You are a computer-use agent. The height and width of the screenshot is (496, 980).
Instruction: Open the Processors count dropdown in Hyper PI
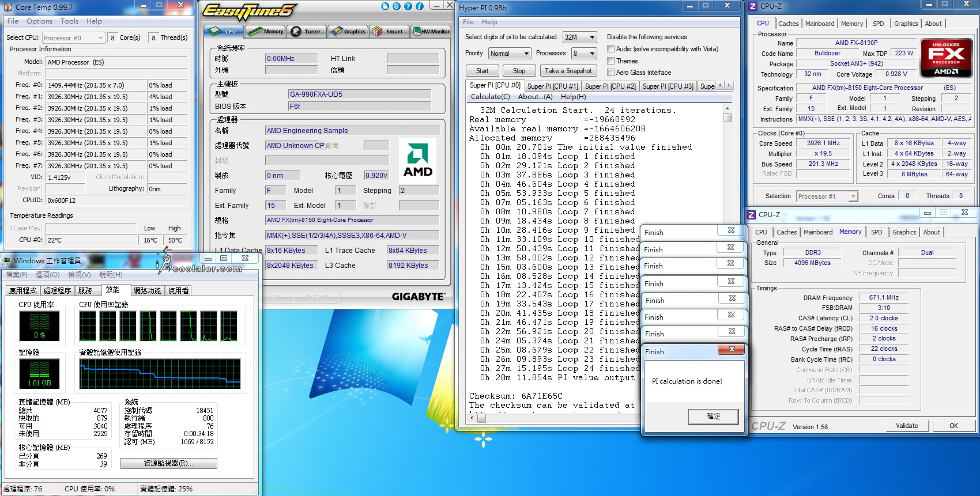[x=583, y=53]
